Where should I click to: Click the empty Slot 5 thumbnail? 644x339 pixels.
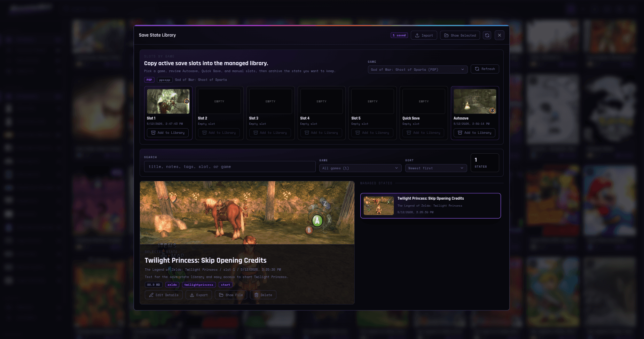pos(372,101)
